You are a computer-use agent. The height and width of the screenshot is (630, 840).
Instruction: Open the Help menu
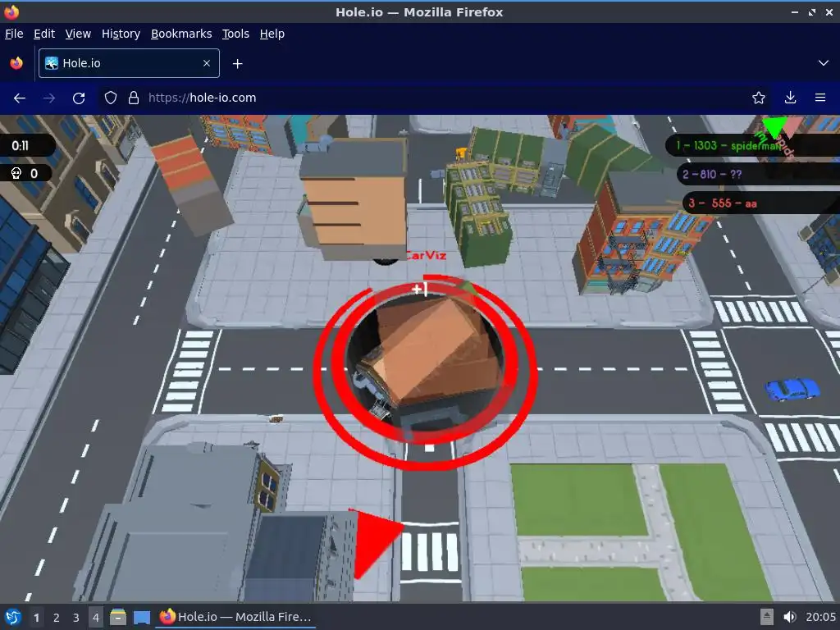[x=272, y=34]
